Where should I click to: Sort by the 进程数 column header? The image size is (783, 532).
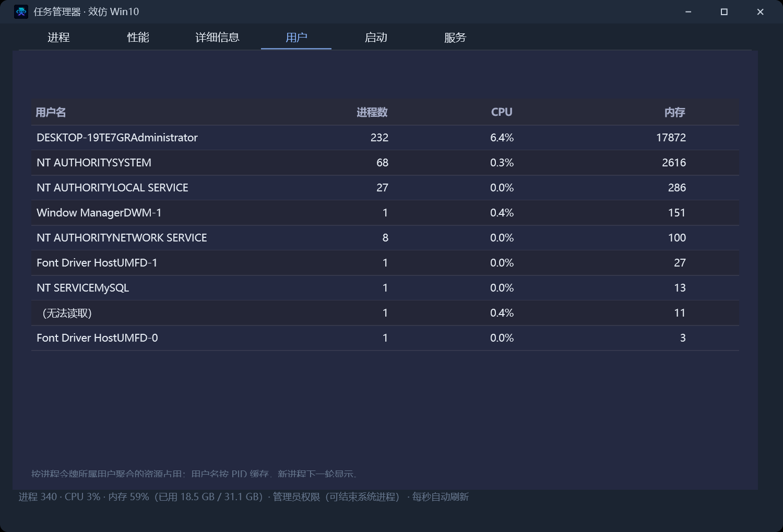point(372,112)
